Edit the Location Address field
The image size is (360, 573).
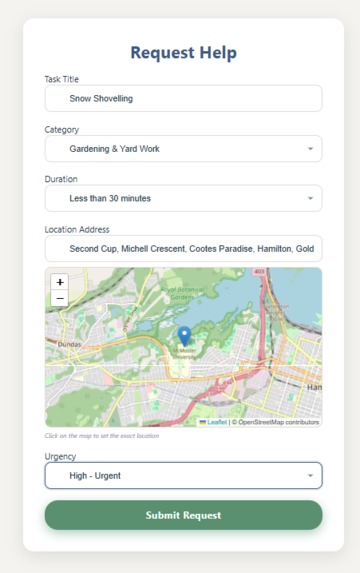183,248
